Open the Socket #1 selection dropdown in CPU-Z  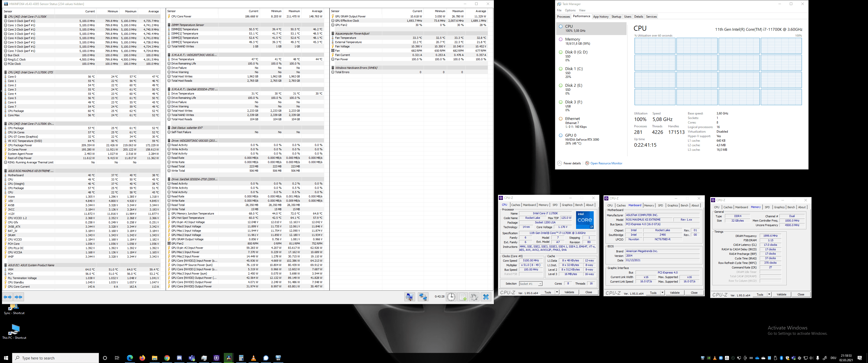click(531, 284)
